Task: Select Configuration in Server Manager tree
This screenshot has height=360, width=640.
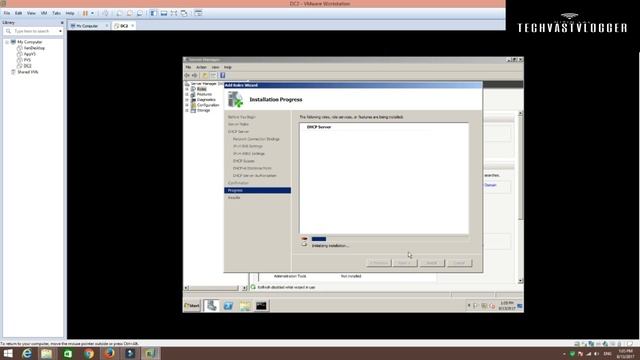Action: pyautogui.click(x=208, y=105)
